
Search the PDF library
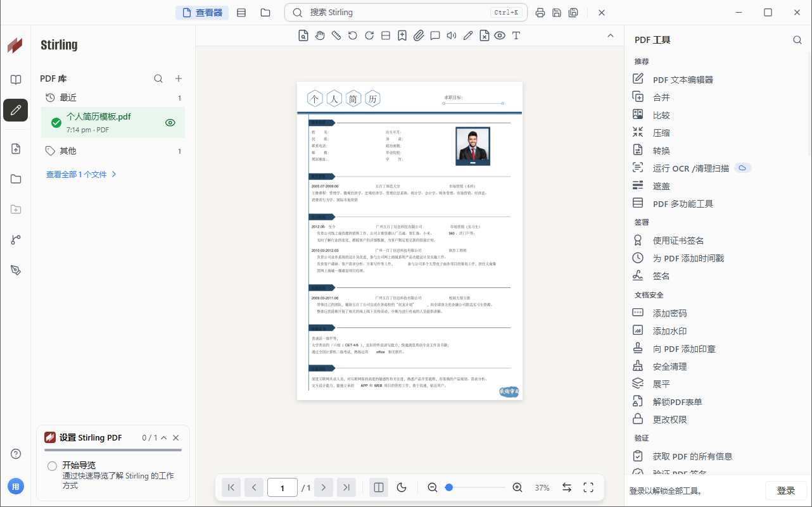(158, 78)
